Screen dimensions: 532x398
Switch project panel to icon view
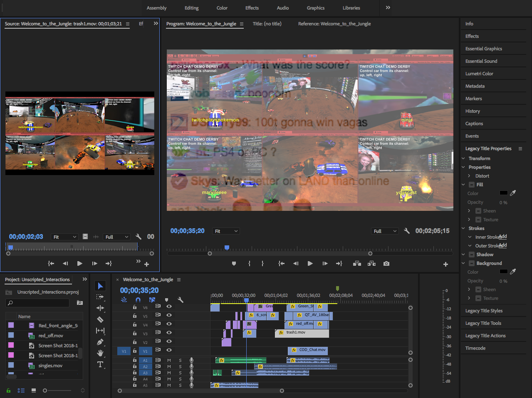[34, 391]
